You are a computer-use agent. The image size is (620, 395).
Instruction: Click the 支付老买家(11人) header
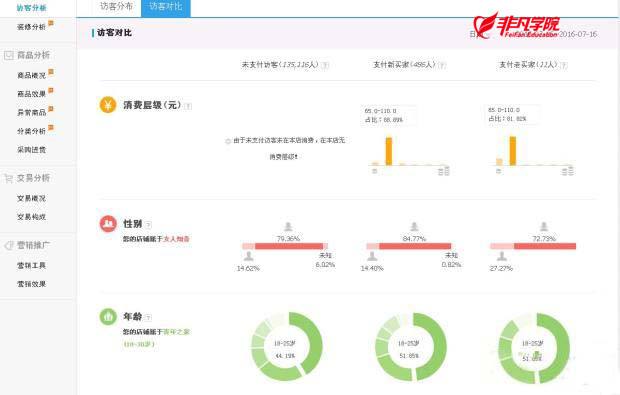pyautogui.click(x=528, y=65)
